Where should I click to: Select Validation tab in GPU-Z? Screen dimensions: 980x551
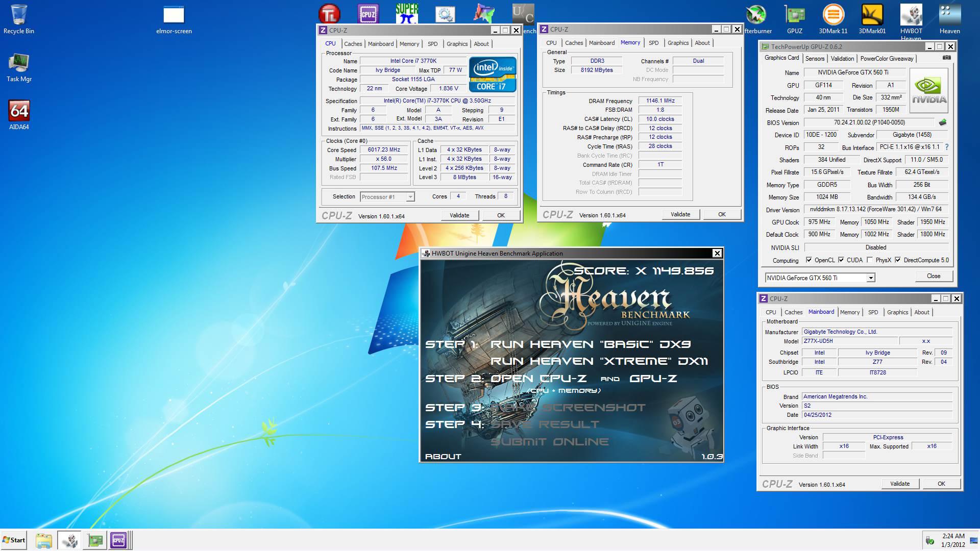tap(842, 59)
